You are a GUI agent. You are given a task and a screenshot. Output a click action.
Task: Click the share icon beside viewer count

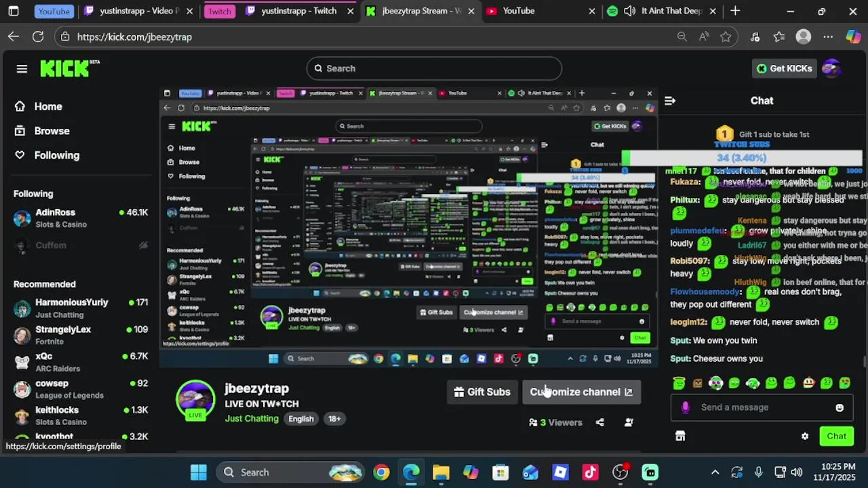coord(599,422)
